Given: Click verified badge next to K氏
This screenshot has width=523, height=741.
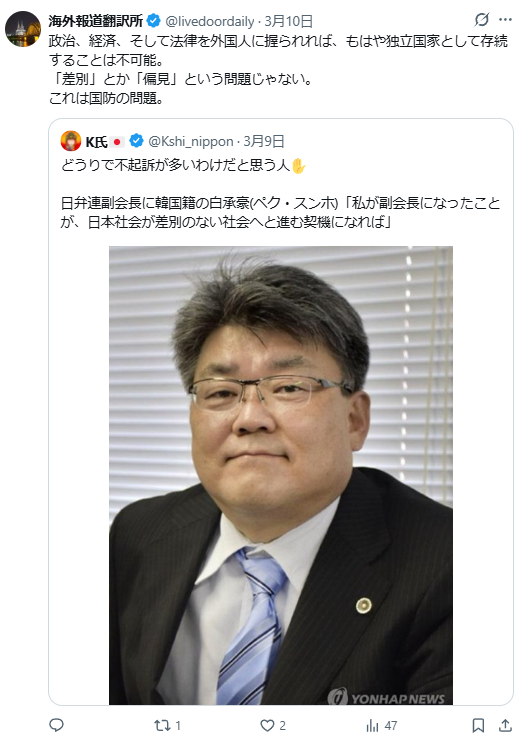Looking at the screenshot, I should click(x=136, y=141).
